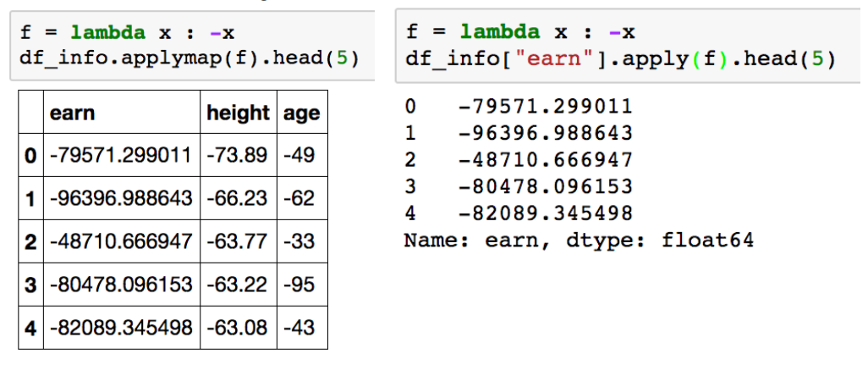Click the applymap code cell on the left
Viewport: 868px width, 365px height.
coord(192,45)
